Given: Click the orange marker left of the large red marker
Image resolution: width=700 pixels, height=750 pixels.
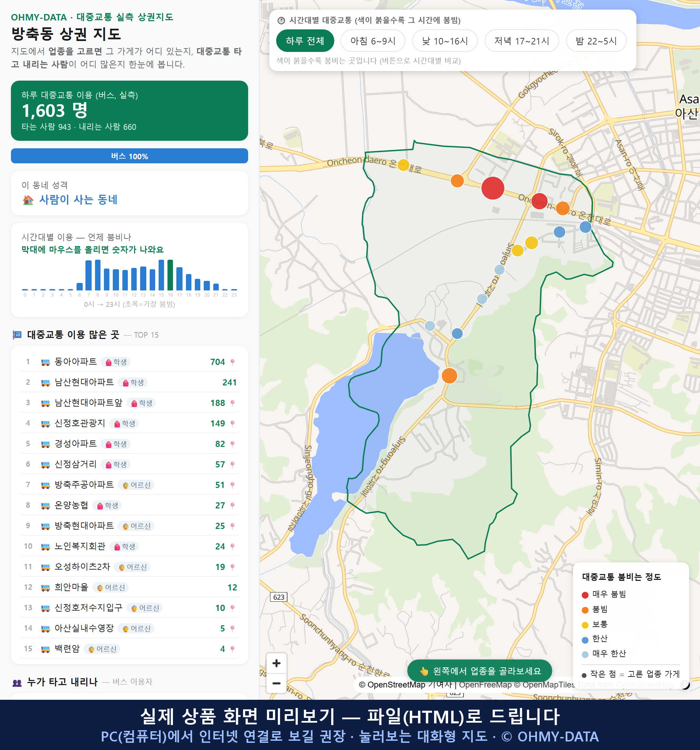Looking at the screenshot, I should coord(457,181).
